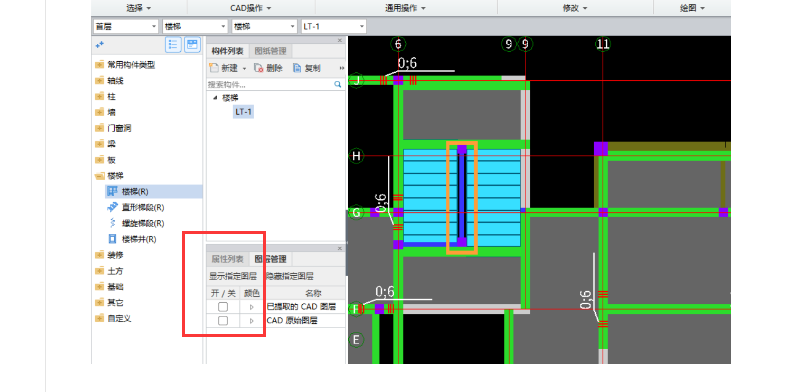This screenshot has width=801, height=392.
Task: Switch navigation to list view icon
Action: click(x=174, y=45)
